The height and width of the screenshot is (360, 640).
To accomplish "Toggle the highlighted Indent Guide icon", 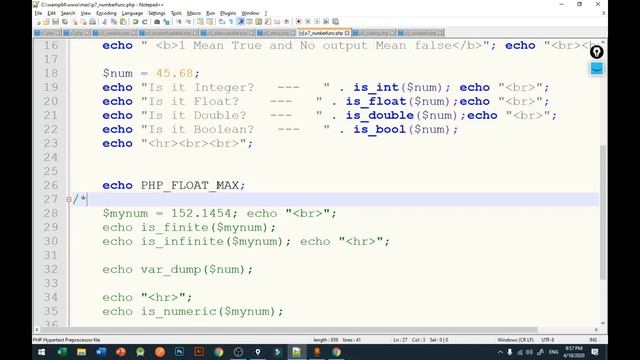I will click(x=240, y=21).
